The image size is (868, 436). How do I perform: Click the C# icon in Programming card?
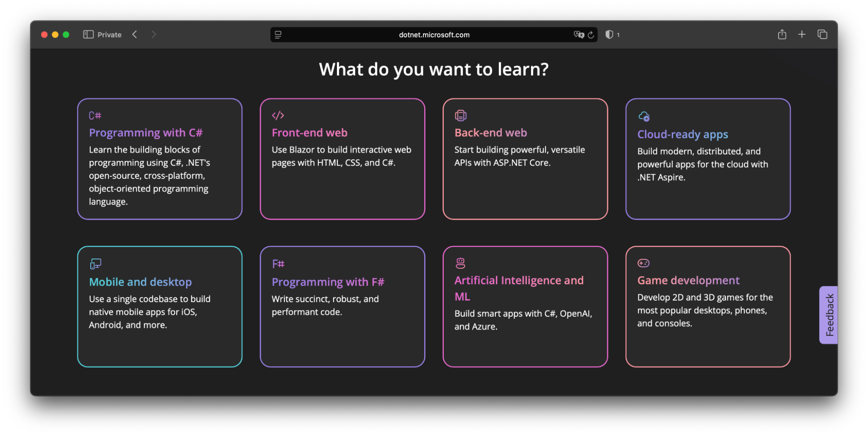tap(95, 116)
